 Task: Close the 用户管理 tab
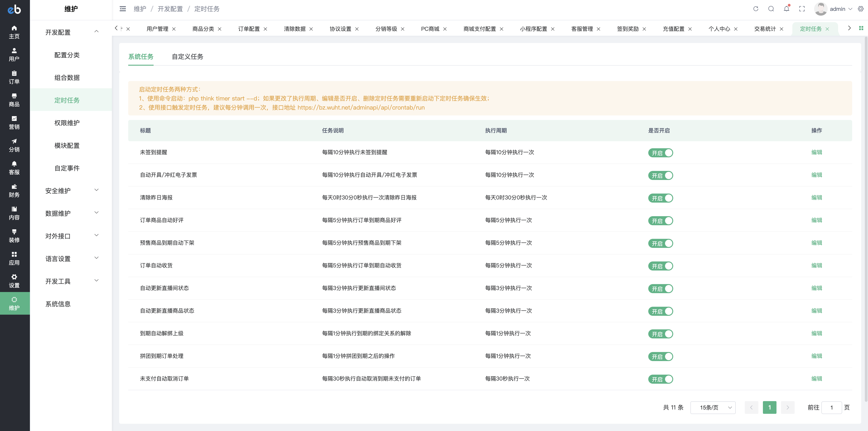click(x=174, y=29)
